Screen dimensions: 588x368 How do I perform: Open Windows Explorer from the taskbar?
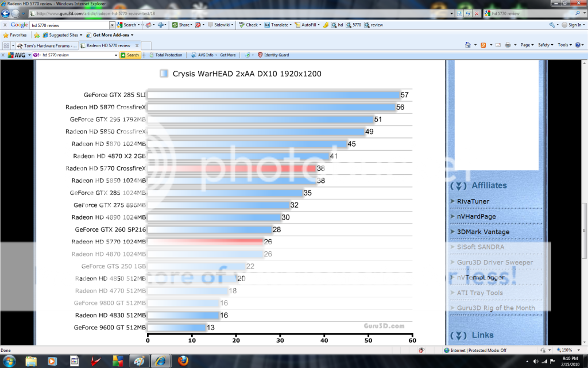[x=31, y=361]
